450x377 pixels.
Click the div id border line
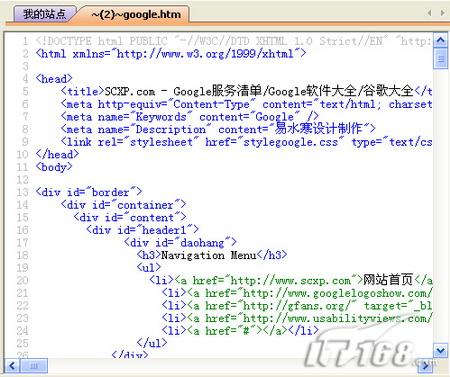click(x=89, y=192)
